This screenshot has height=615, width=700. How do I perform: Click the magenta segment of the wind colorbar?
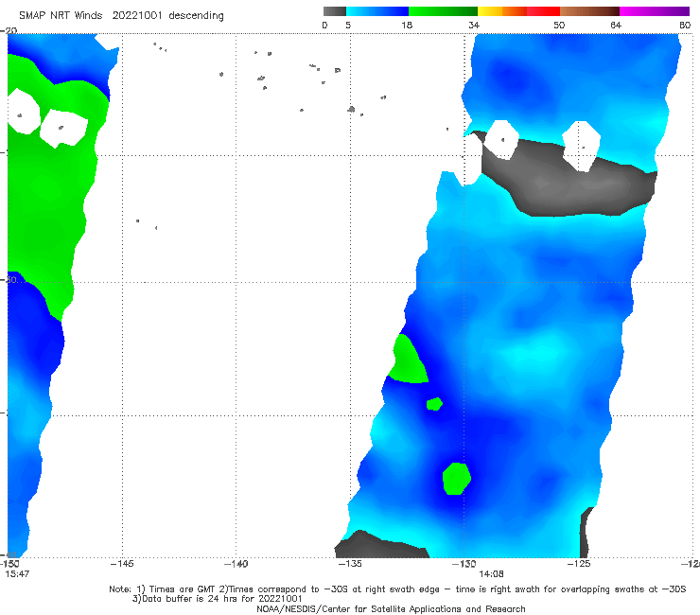pyautogui.click(x=655, y=11)
